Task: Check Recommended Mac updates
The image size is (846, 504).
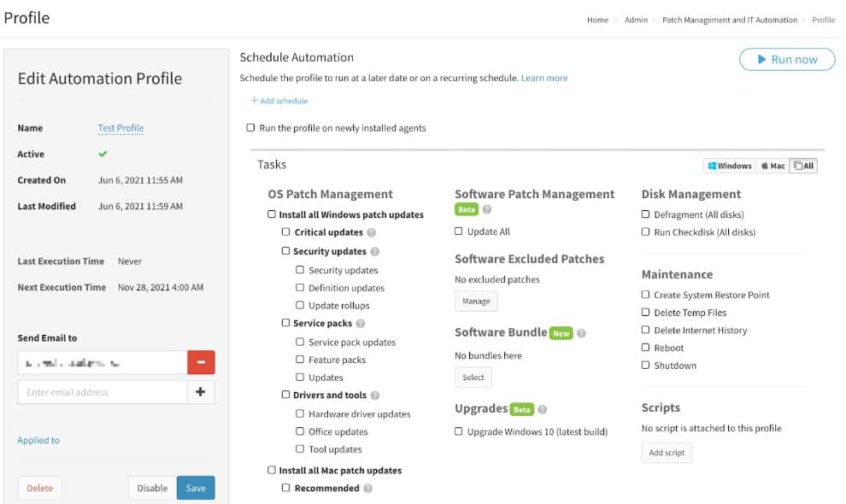Action: (285, 487)
